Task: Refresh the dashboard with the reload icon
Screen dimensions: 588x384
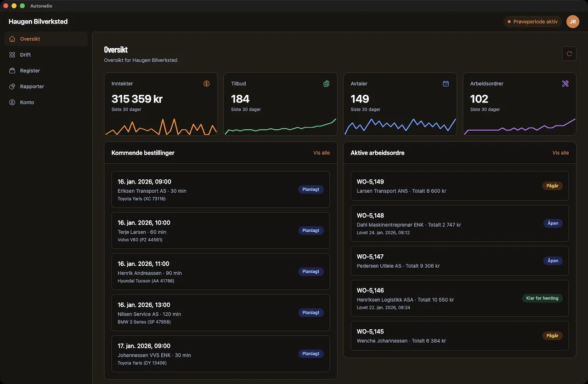Action: [x=569, y=53]
